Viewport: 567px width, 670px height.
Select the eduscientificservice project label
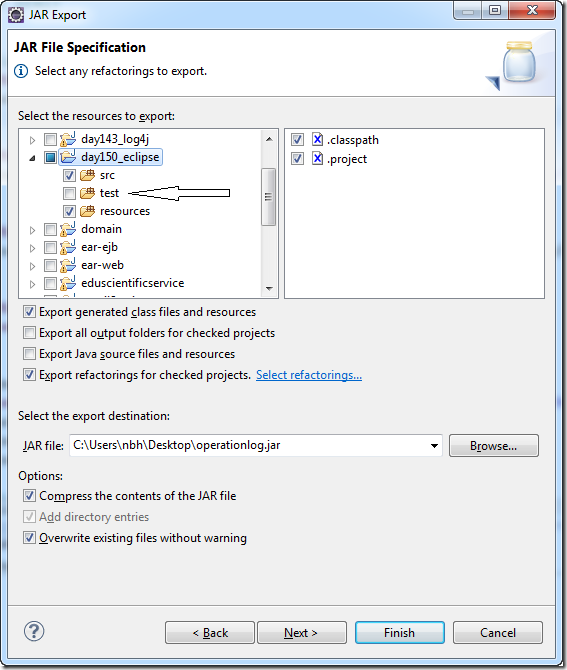132,283
